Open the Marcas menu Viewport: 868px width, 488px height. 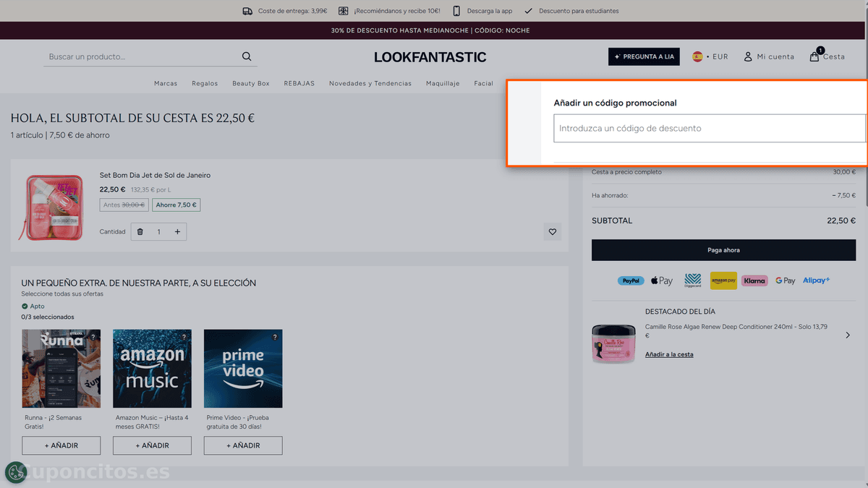pos(166,83)
